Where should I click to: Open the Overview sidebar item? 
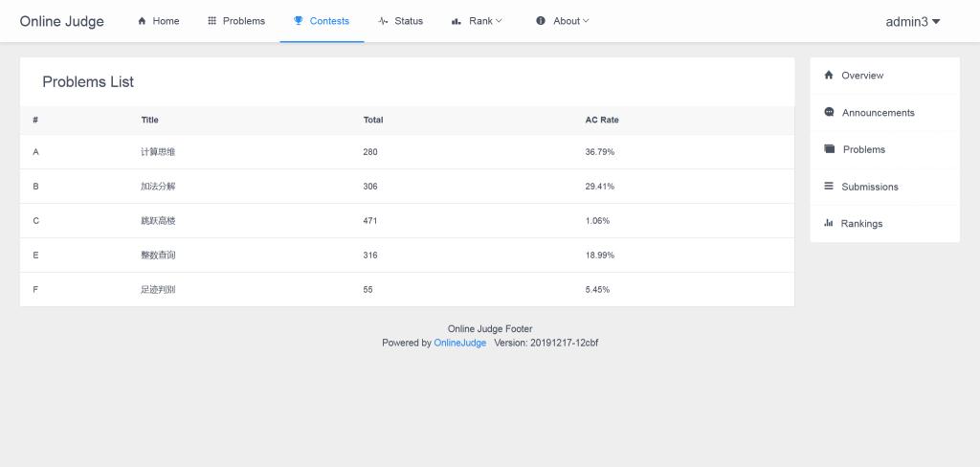(885, 76)
